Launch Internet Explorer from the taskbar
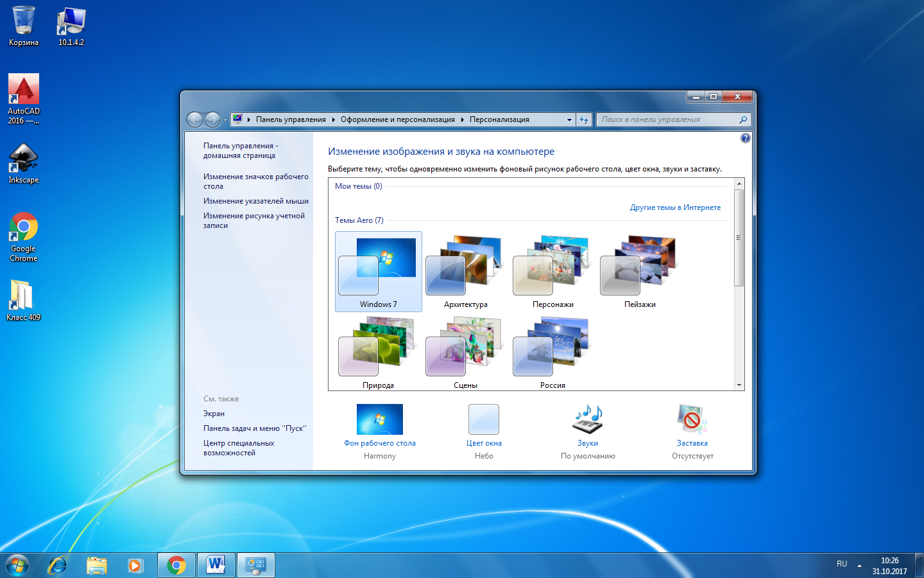This screenshot has width=924, height=578. click(58, 565)
